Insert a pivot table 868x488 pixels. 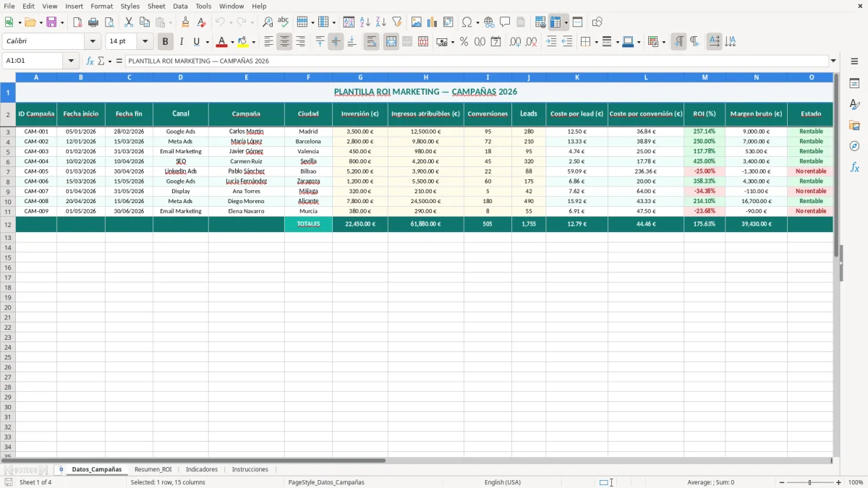[x=448, y=22]
